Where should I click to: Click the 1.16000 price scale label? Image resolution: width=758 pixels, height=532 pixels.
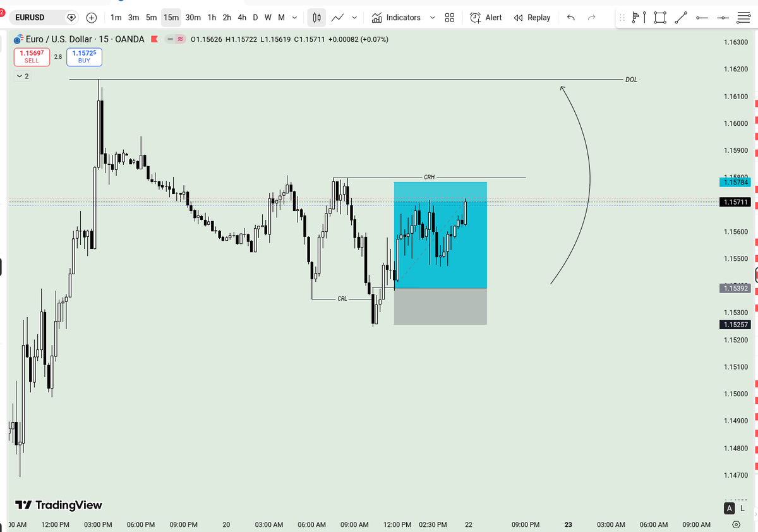coord(736,123)
